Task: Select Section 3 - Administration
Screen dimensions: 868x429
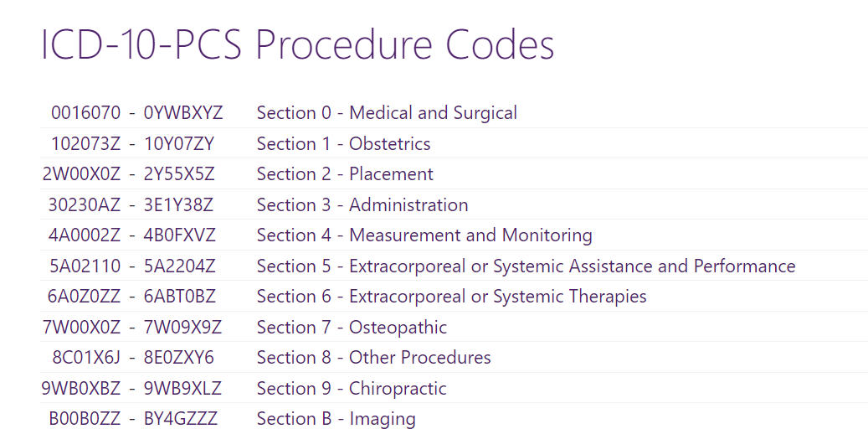Action: pyautogui.click(x=362, y=205)
